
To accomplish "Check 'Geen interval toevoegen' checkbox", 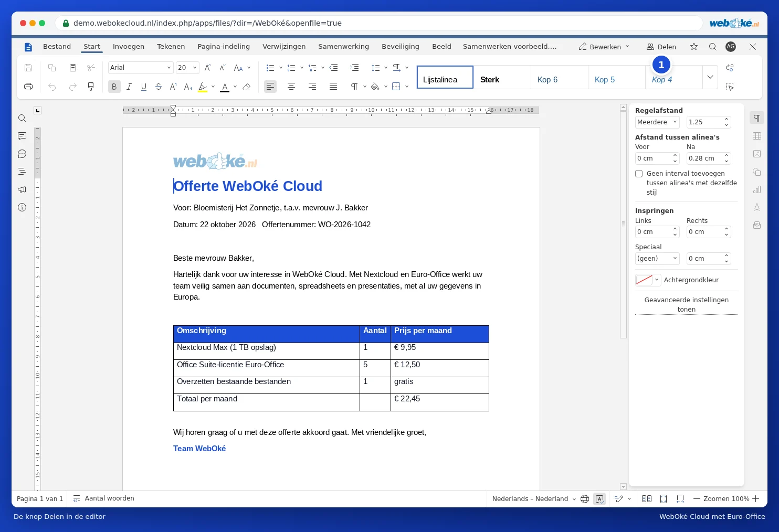I will pos(639,174).
